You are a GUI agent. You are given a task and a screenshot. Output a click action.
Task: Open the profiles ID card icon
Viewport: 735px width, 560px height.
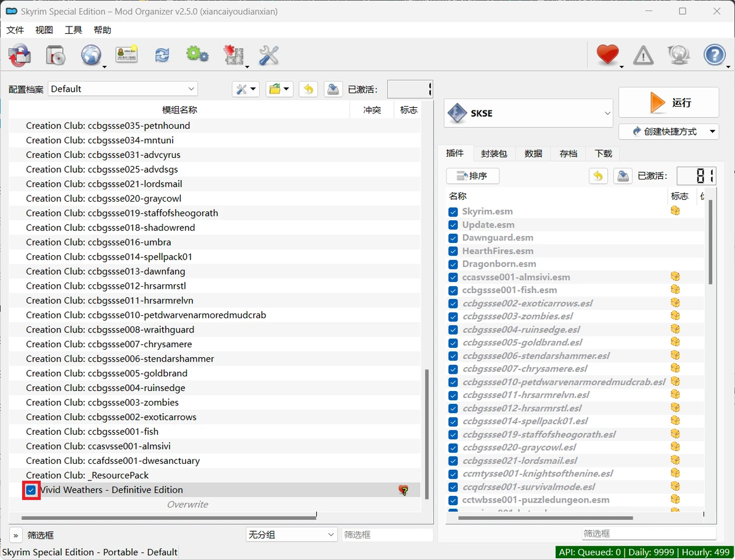coord(126,55)
